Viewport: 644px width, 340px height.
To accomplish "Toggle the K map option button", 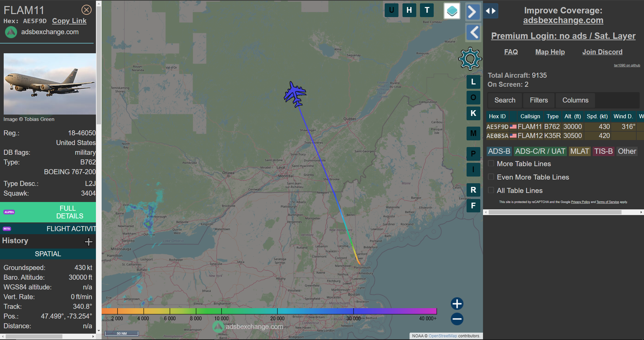I will click(x=473, y=113).
